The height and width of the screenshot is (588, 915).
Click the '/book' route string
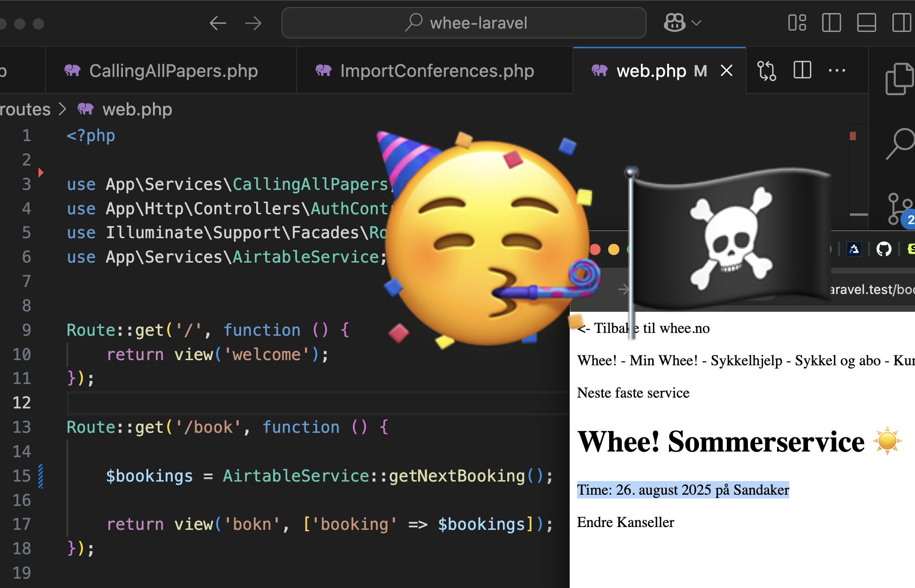tap(208, 427)
